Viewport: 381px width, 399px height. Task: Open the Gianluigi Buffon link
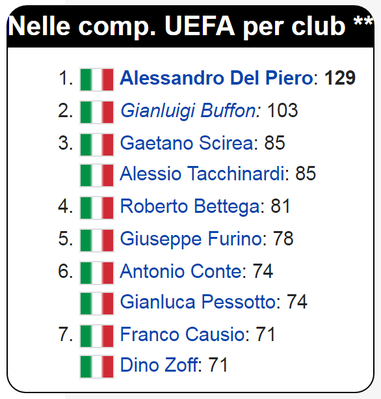pyautogui.click(x=190, y=110)
